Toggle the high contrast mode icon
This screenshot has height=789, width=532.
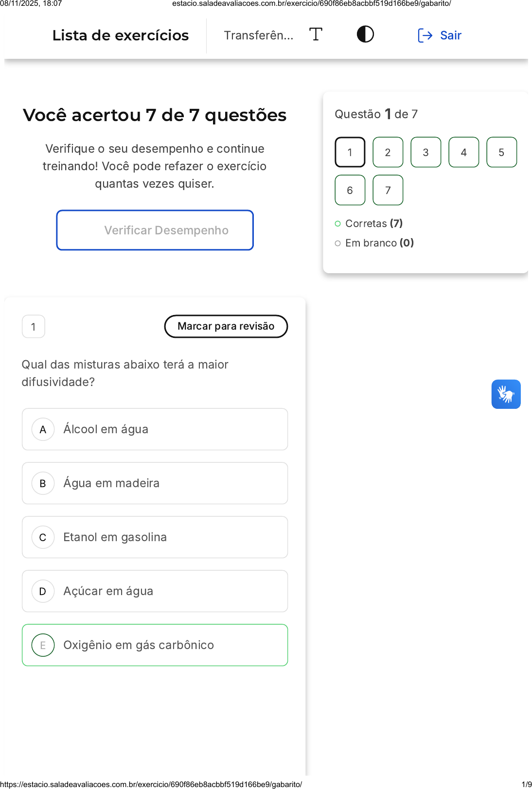pos(365,35)
